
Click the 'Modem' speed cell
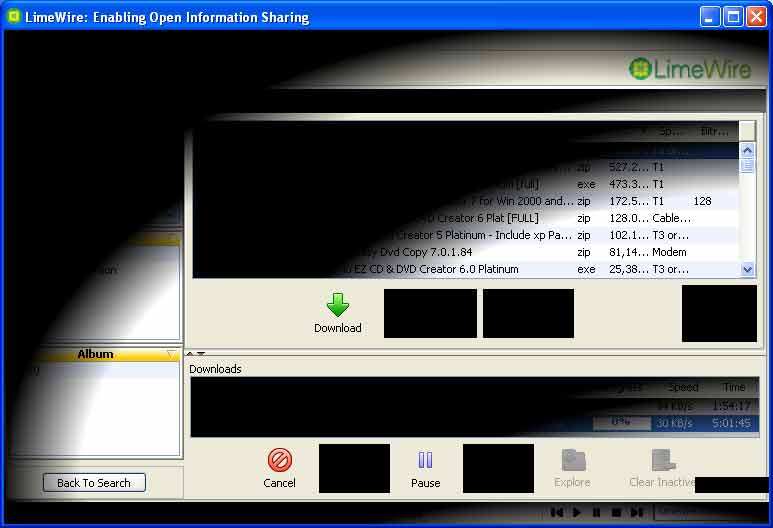669,252
